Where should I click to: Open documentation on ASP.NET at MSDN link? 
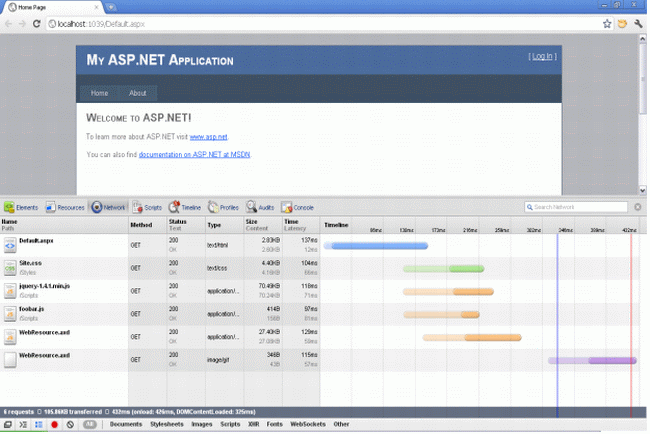tap(194, 155)
